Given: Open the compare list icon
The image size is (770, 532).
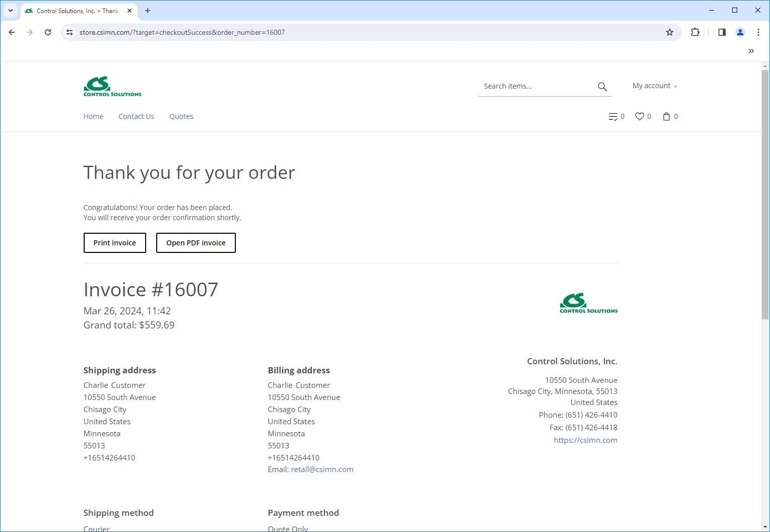Looking at the screenshot, I should coord(613,116).
